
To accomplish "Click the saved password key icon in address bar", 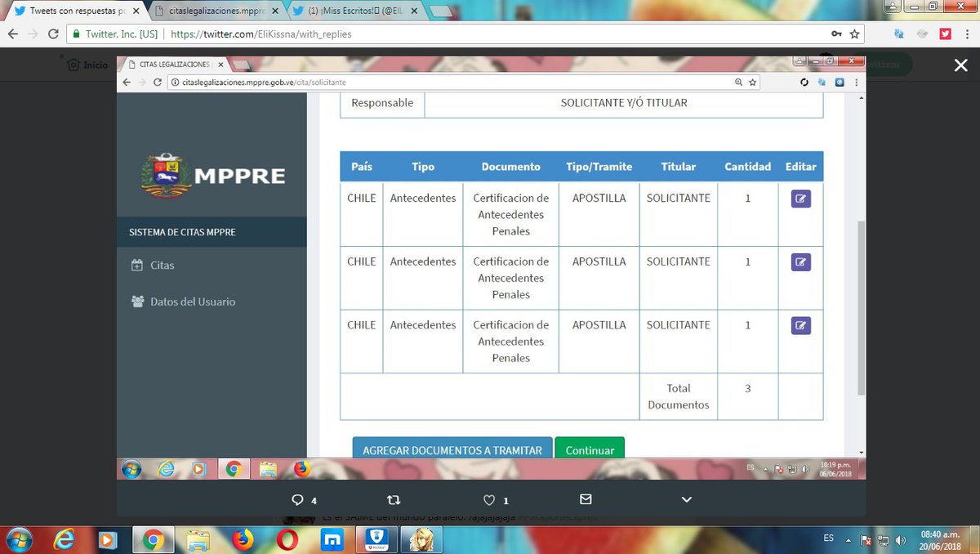I will (x=836, y=34).
